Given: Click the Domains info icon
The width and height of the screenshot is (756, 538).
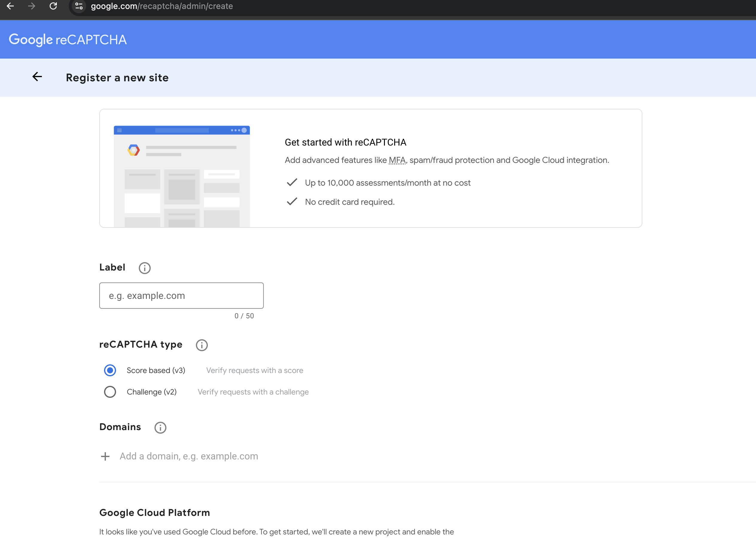Looking at the screenshot, I should tap(160, 428).
